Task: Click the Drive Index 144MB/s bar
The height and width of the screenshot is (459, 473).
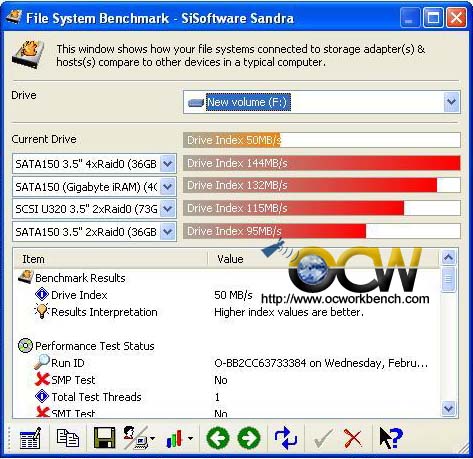Action: click(x=322, y=163)
